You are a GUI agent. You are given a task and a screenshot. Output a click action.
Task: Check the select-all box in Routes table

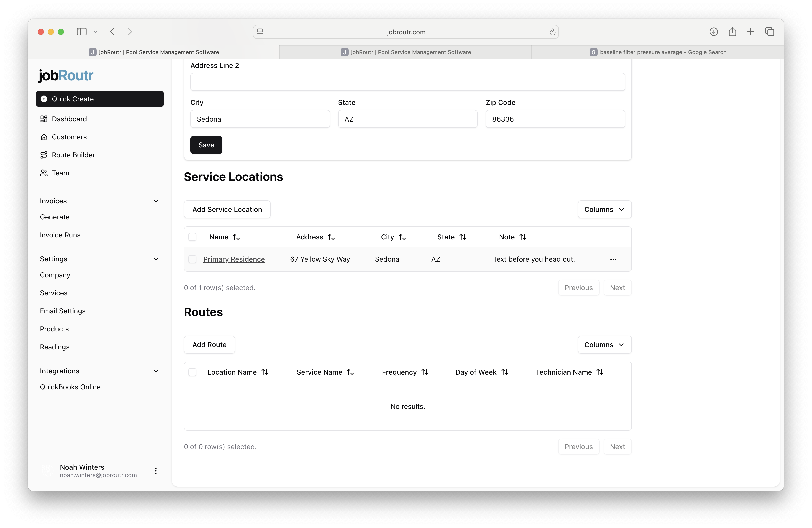click(x=192, y=372)
